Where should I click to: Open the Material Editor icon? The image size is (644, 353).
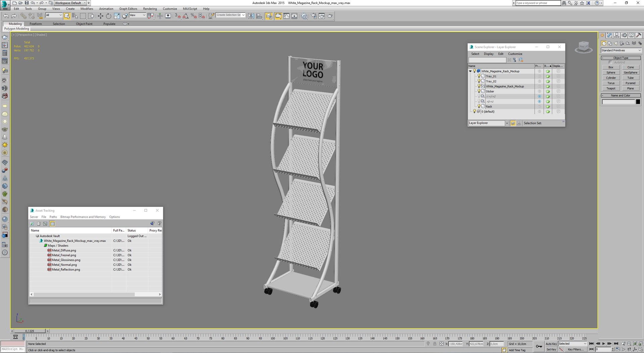[x=304, y=16]
